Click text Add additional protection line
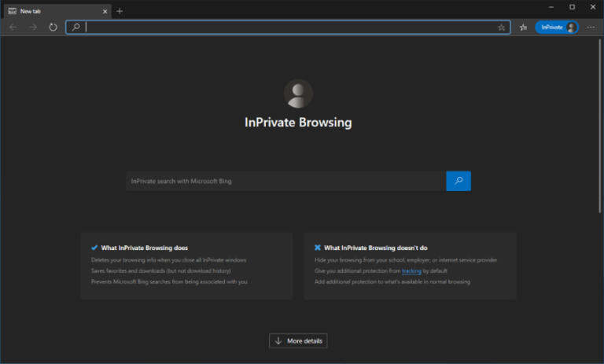 coord(392,281)
